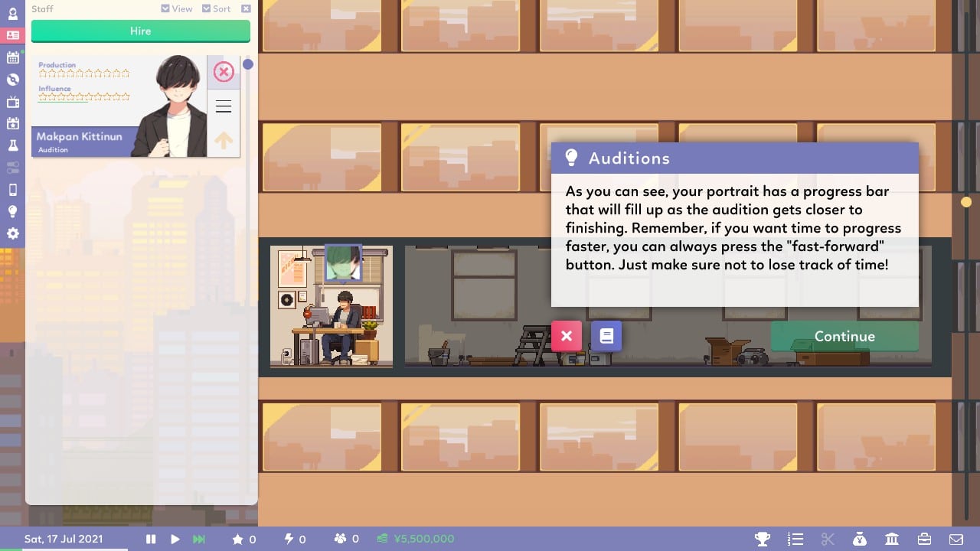Select the office room with seated character

[332, 306]
